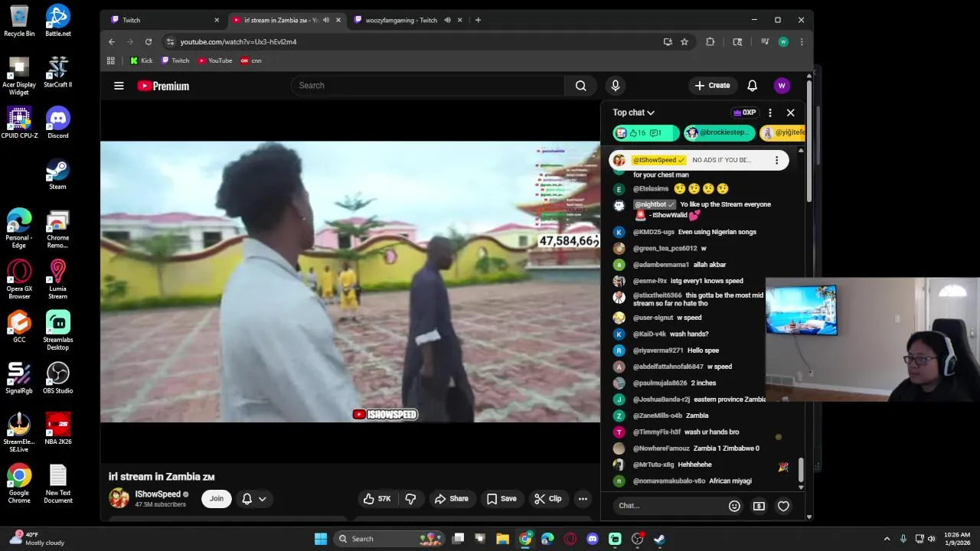Click the ISHOWSPEED watermark on video

coord(384,415)
